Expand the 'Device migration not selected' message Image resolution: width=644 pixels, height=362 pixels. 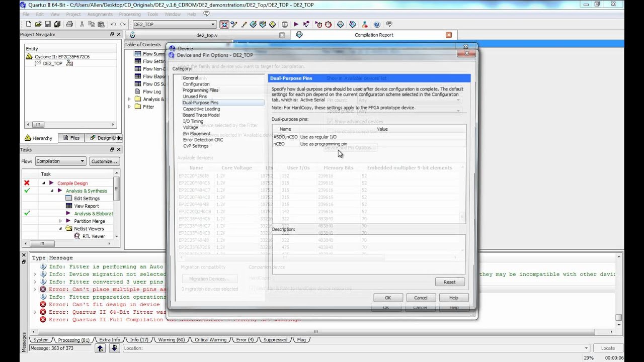coord(35,275)
